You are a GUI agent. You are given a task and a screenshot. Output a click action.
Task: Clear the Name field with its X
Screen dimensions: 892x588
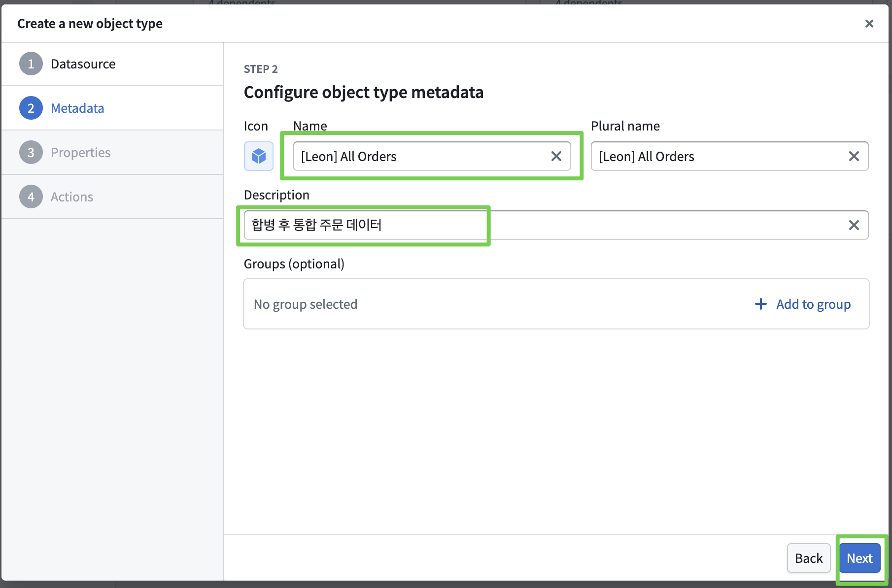[x=556, y=156]
